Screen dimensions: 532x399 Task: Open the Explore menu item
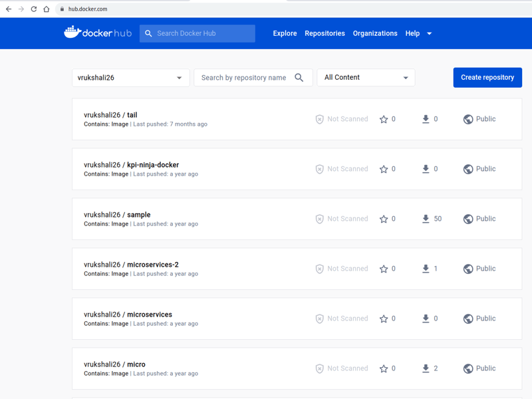click(x=285, y=33)
